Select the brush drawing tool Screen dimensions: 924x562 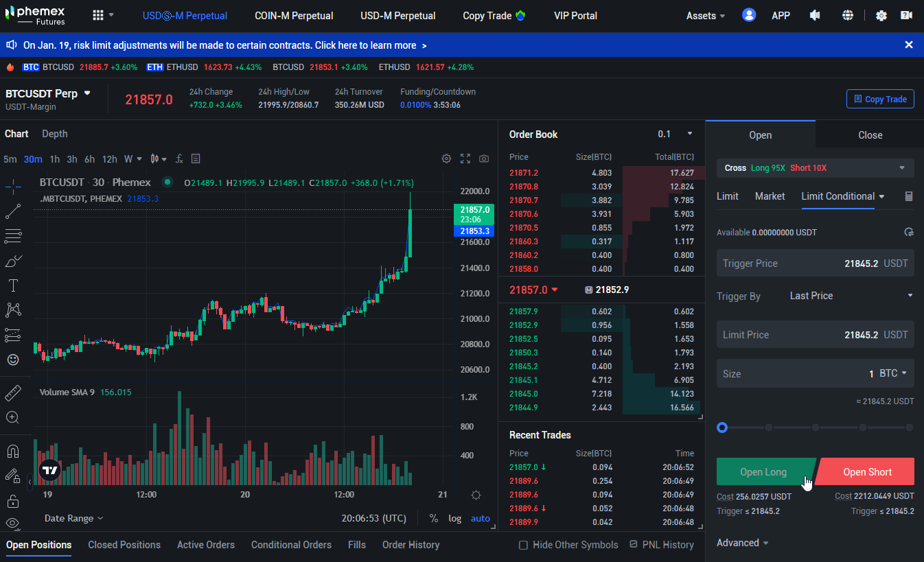[13, 261]
